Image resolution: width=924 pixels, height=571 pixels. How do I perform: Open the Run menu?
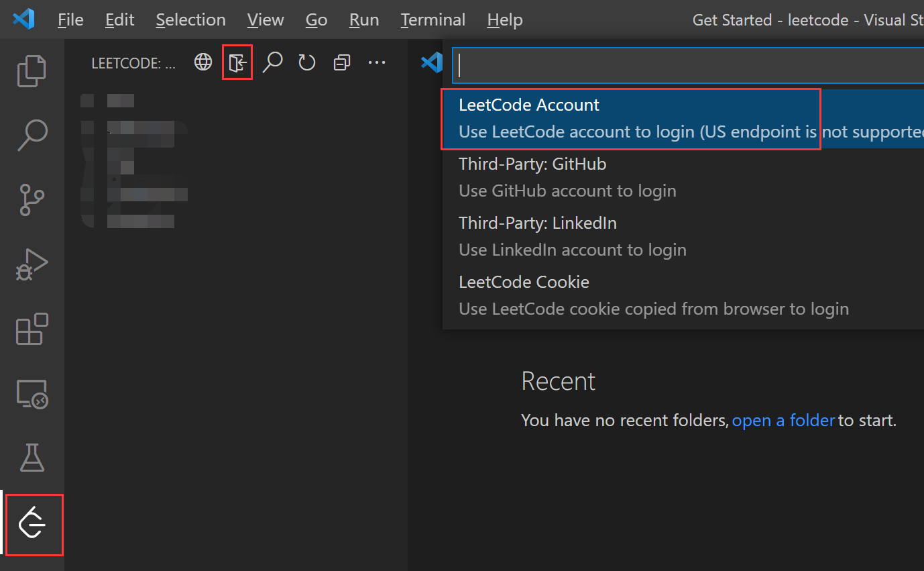pyautogui.click(x=364, y=20)
